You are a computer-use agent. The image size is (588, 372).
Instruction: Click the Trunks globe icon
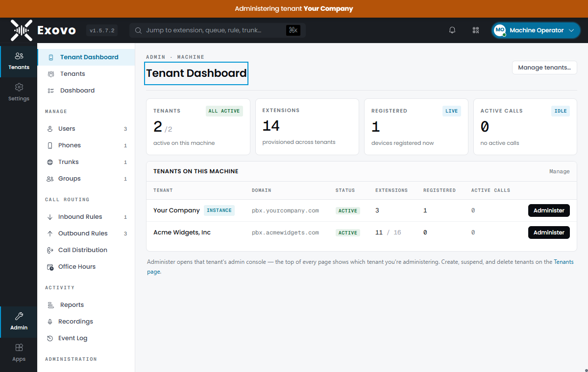tap(50, 162)
